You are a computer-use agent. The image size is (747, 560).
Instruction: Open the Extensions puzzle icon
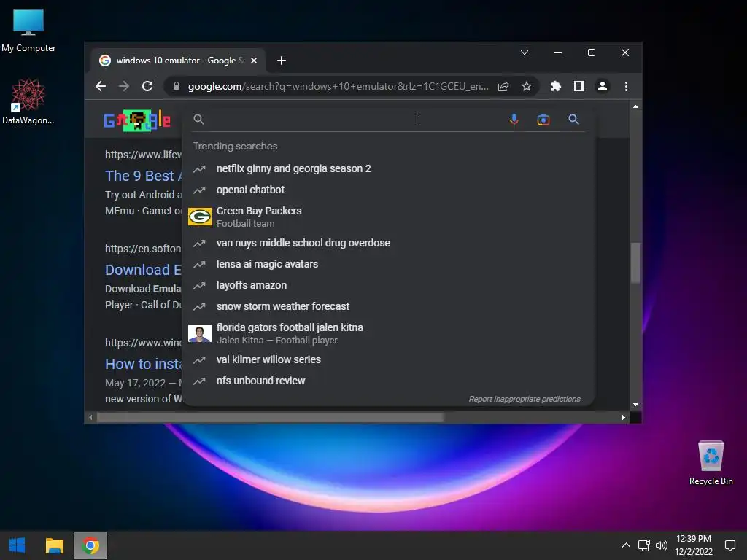[x=555, y=86]
